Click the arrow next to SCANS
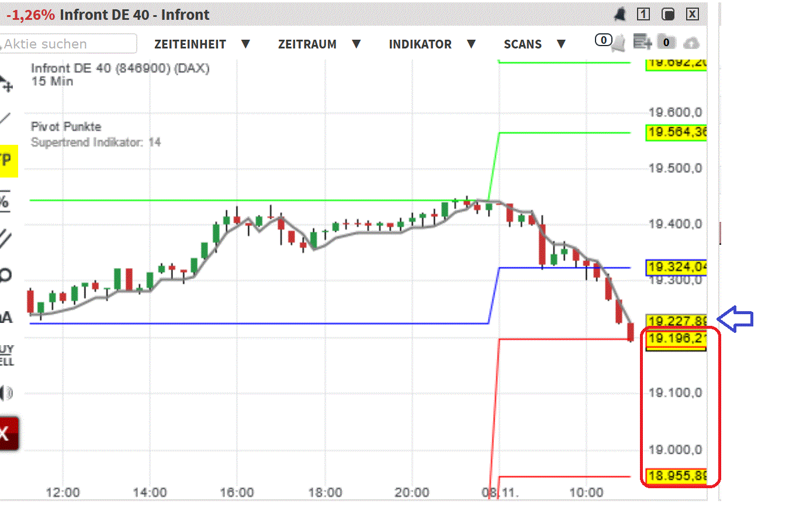Screen dimensions: 803x532 (x=561, y=44)
